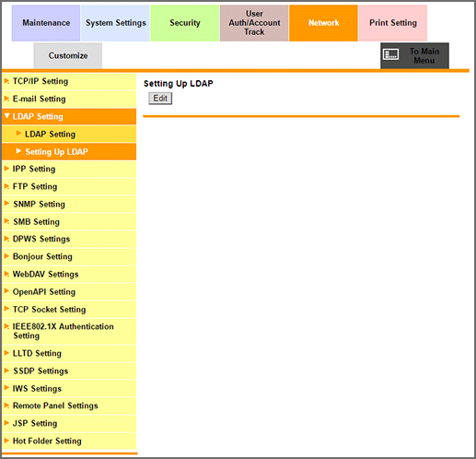Select Setting Up LDAP in sidebar
This screenshot has width=476, height=459.
click(69, 151)
